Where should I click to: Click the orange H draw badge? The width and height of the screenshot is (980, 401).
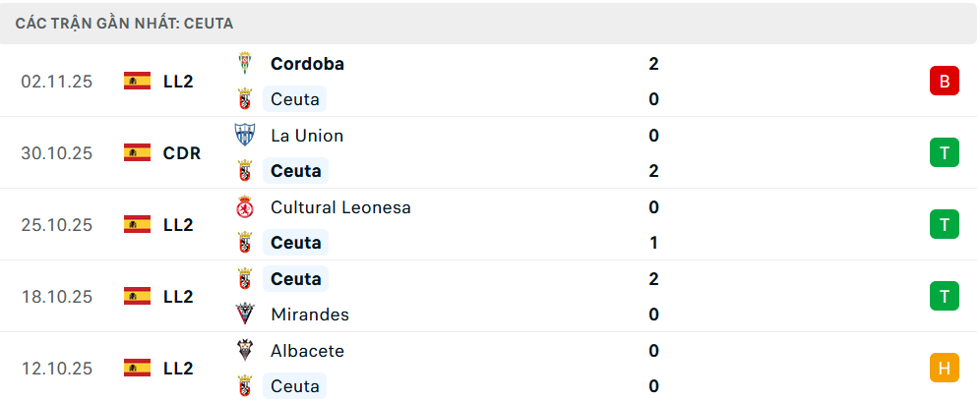pyautogui.click(x=944, y=368)
